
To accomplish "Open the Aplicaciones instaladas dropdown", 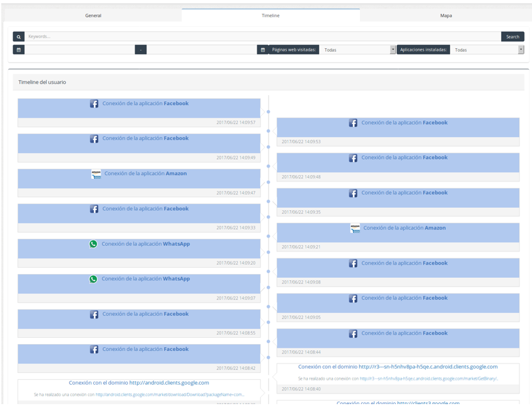I will point(487,49).
